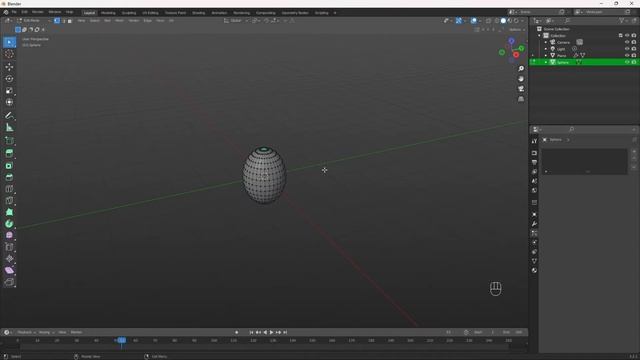The width and height of the screenshot is (640, 360).
Task: Enable edge select mode
Action: pyautogui.click(x=63, y=20)
